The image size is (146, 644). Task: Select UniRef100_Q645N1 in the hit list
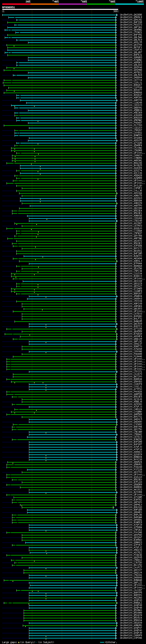tap(131, 30)
